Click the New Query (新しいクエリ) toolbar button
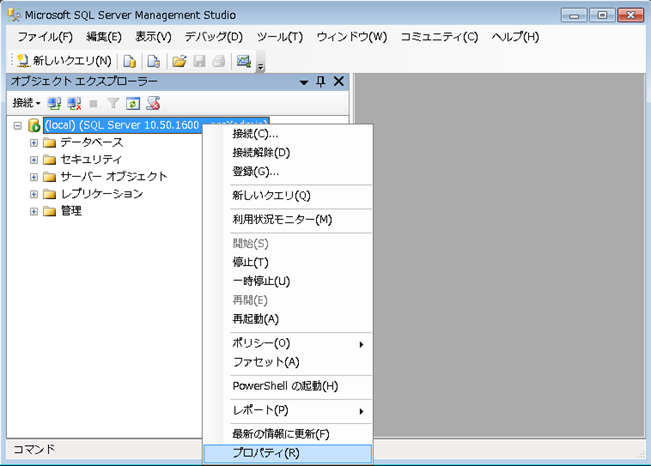651x466 pixels. [x=64, y=61]
